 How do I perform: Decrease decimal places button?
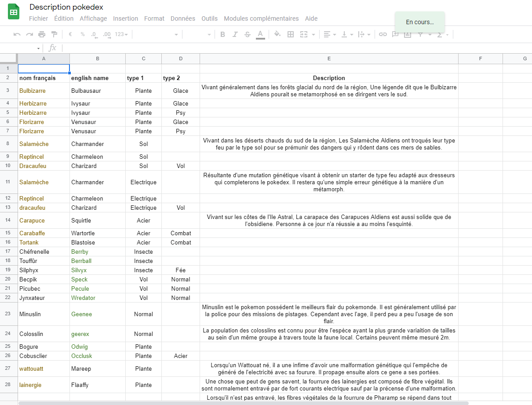pyautogui.click(x=94, y=34)
